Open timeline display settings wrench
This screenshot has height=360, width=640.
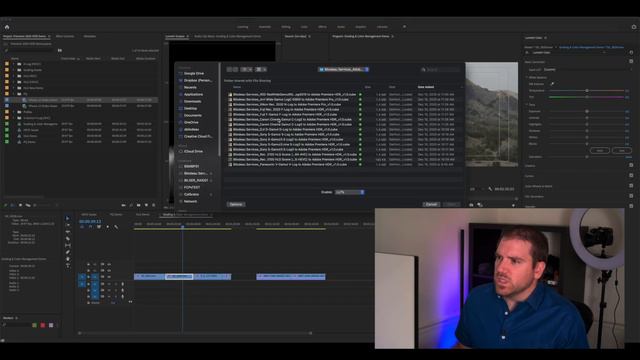(116, 227)
